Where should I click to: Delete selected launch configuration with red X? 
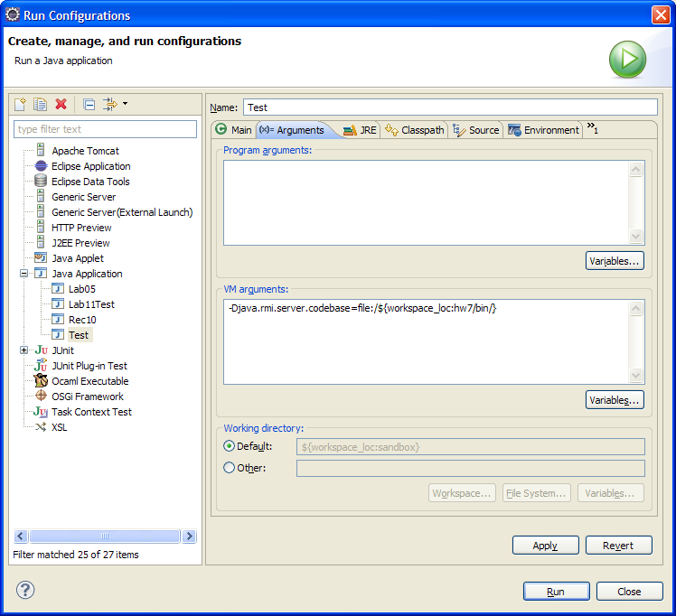coord(61,105)
